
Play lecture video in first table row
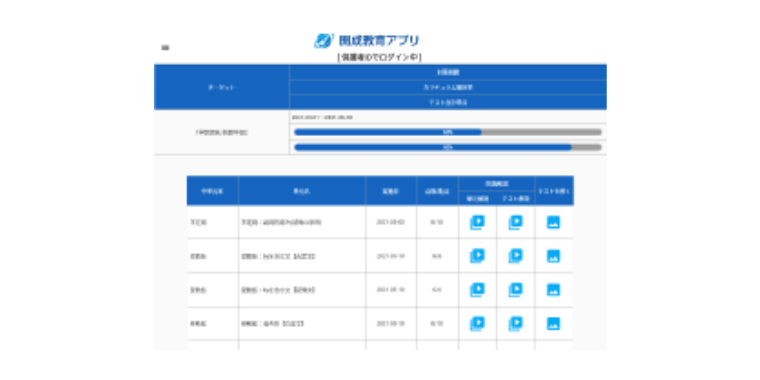point(477,222)
